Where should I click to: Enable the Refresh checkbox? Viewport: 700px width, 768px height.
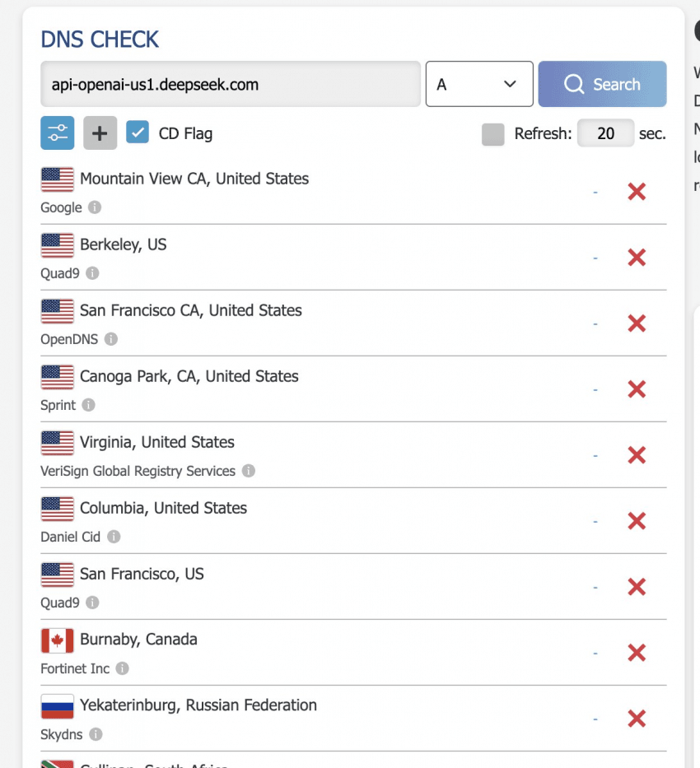coord(492,134)
